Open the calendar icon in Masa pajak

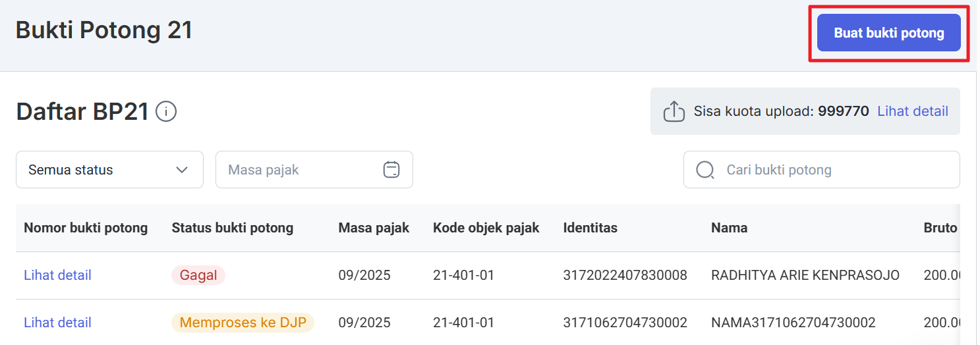pyautogui.click(x=391, y=170)
